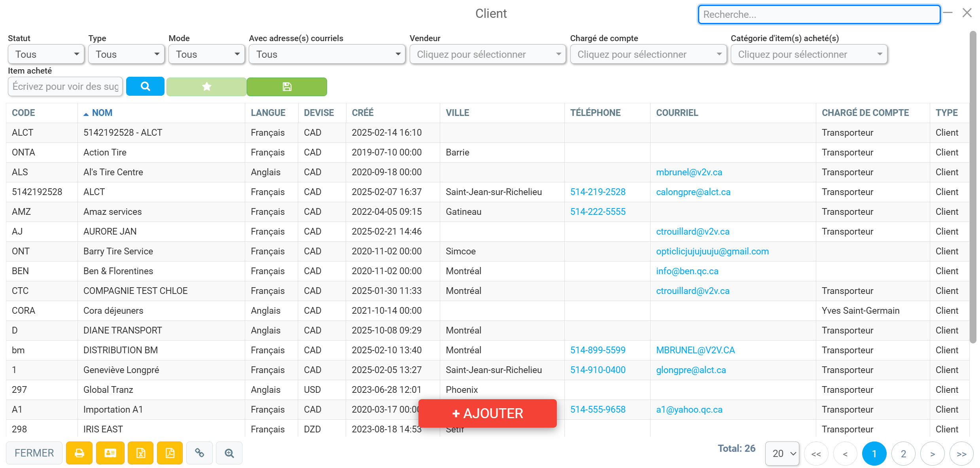Click phone number 514-910-0400
Image resolution: width=980 pixels, height=468 pixels.
(x=598, y=370)
